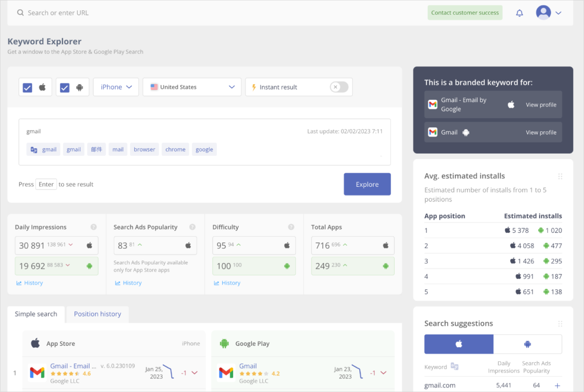Open the United States country dropdown
Image resolution: width=584 pixels, height=392 pixels.
[x=192, y=87]
